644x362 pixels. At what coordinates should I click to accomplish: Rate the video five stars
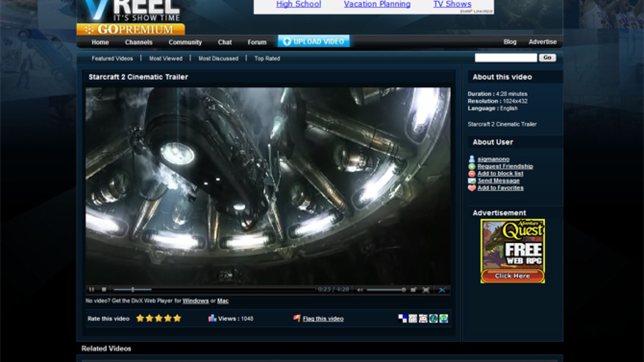(x=177, y=318)
